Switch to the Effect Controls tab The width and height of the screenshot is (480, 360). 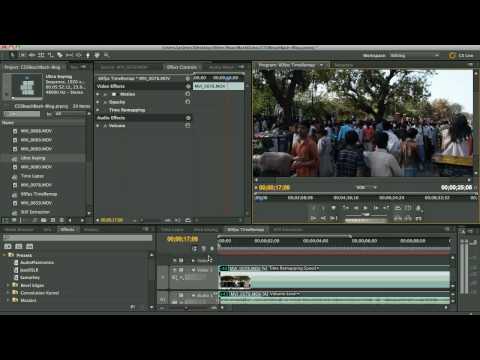(x=182, y=67)
